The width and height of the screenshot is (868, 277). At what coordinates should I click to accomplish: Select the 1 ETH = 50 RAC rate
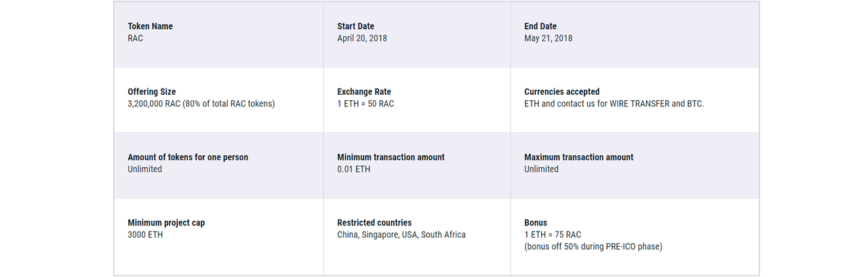(366, 104)
